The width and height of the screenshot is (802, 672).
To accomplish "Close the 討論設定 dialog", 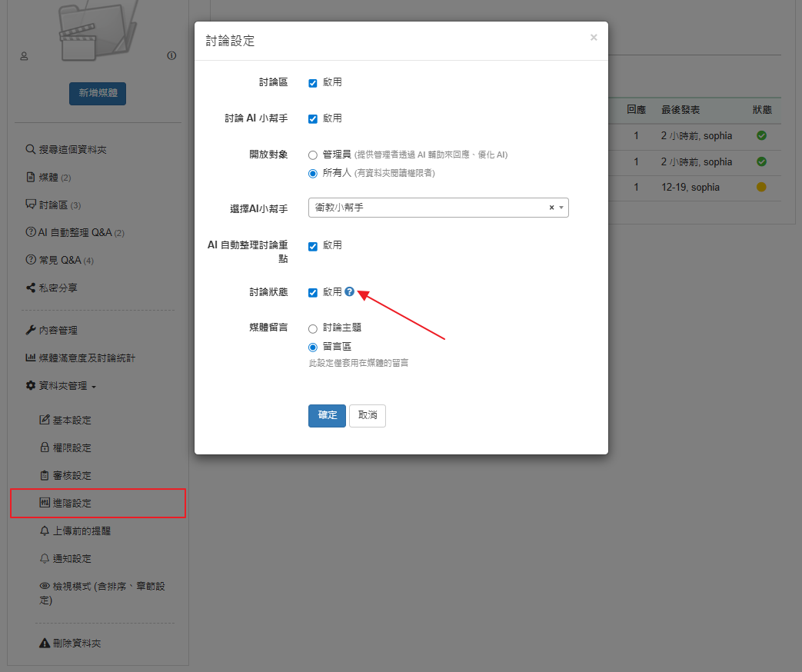I will (x=594, y=38).
